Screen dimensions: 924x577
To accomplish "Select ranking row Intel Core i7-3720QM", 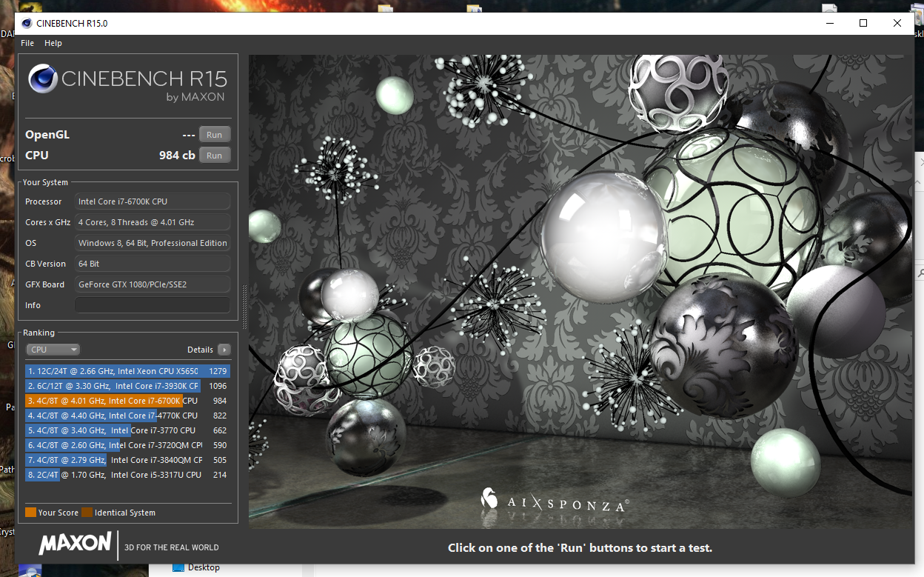I will pos(127,445).
